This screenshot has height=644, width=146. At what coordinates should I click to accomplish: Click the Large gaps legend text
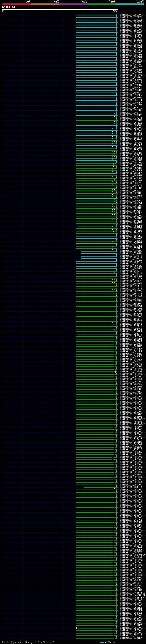28,642
